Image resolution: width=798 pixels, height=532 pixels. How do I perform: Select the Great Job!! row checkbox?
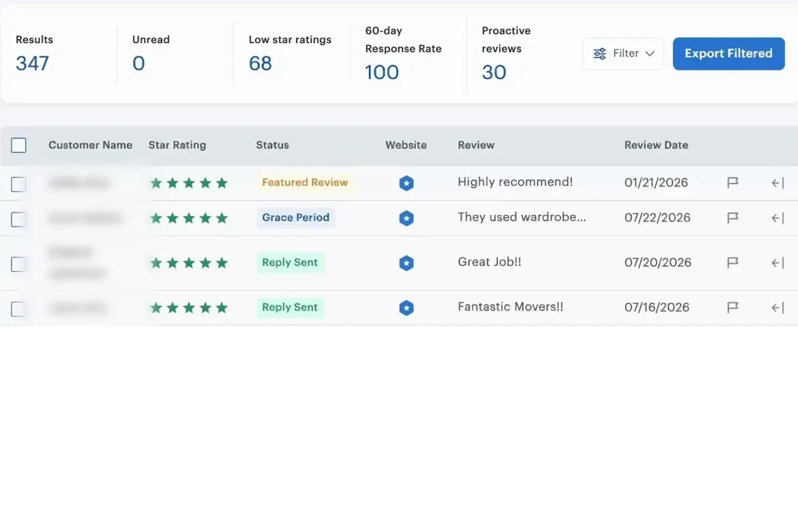(19, 264)
